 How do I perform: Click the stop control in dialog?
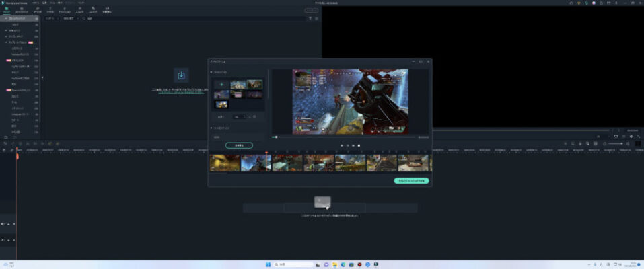[x=359, y=145]
